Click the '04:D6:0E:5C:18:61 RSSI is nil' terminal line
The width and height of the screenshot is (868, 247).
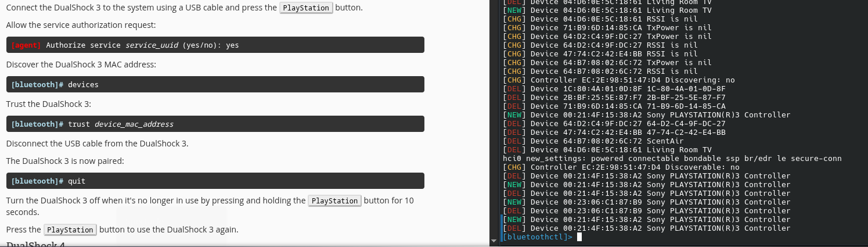[x=600, y=19]
